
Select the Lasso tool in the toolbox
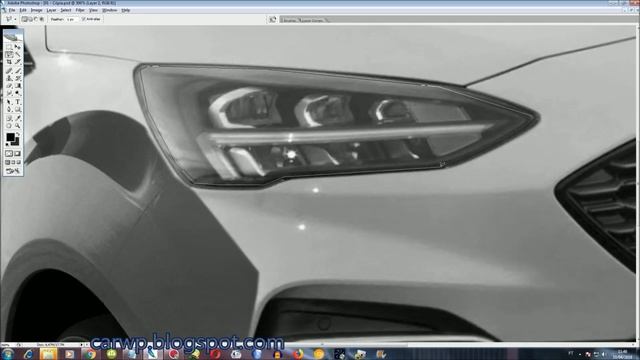(x=9, y=54)
